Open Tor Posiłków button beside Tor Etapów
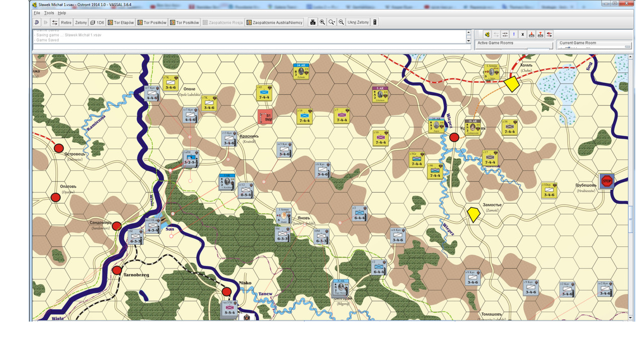 click(x=152, y=22)
